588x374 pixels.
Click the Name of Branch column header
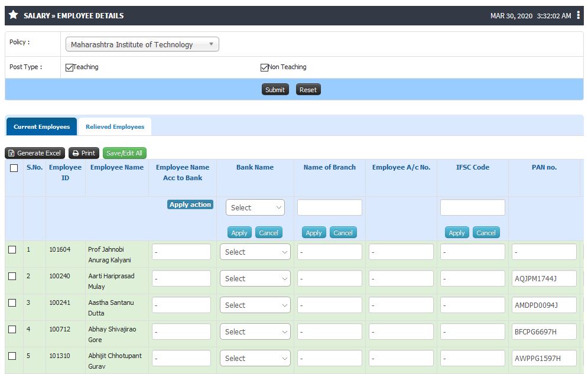tap(330, 167)
